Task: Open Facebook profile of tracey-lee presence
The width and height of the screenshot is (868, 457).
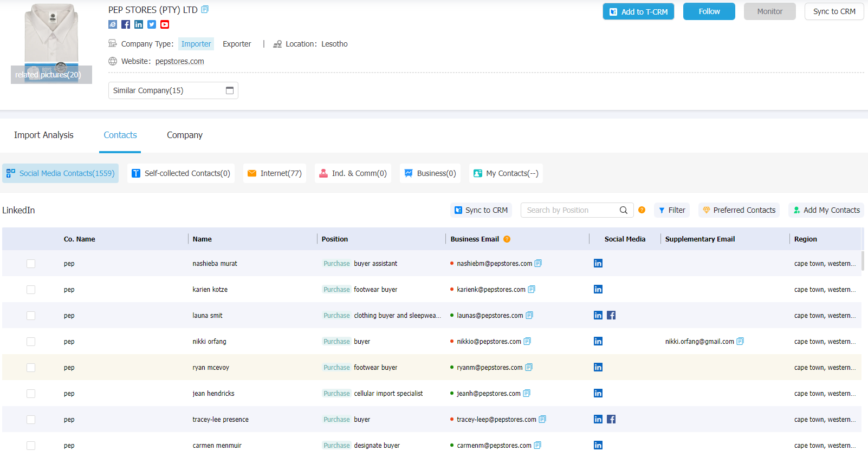Action: click(x=611, y=419)
